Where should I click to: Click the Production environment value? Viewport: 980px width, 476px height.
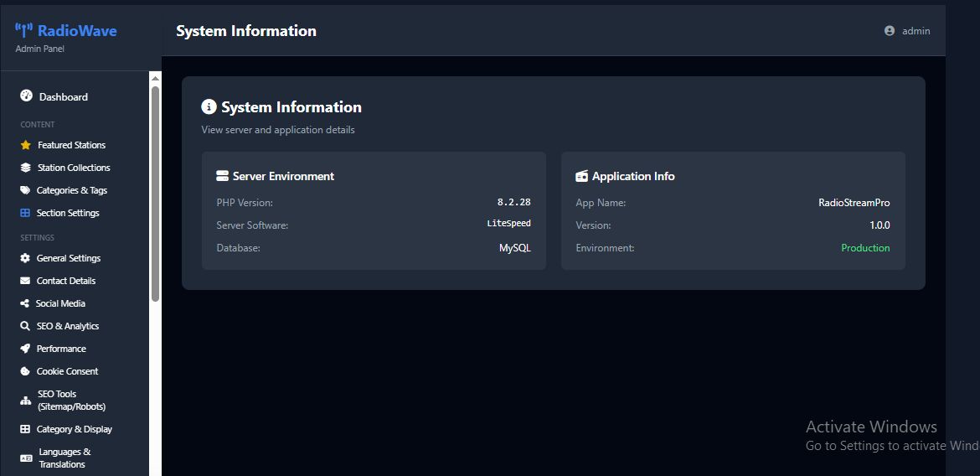(x=865, y=248)
